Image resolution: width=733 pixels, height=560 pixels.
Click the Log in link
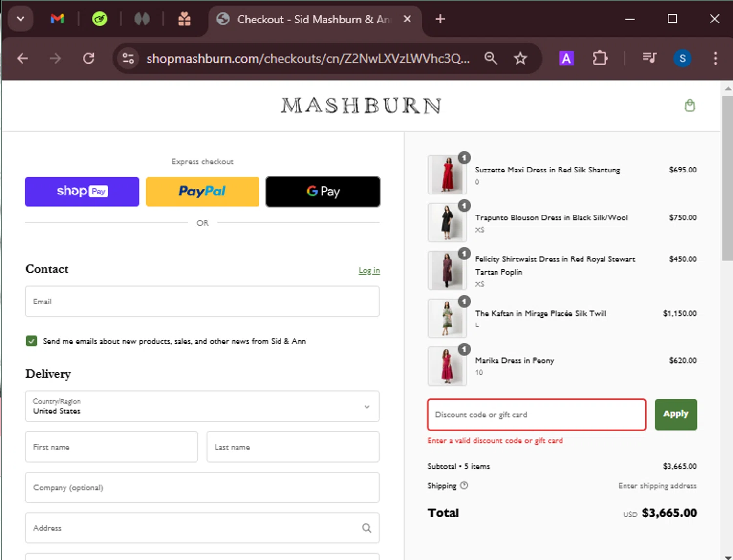point(369,270)
